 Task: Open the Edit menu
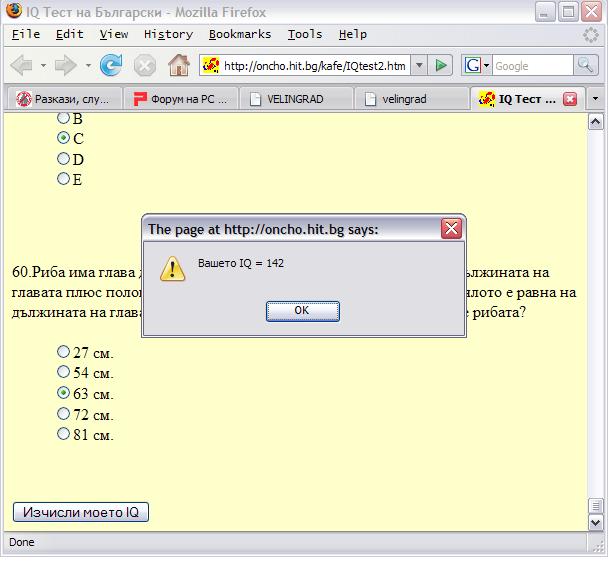click(69, 34)
